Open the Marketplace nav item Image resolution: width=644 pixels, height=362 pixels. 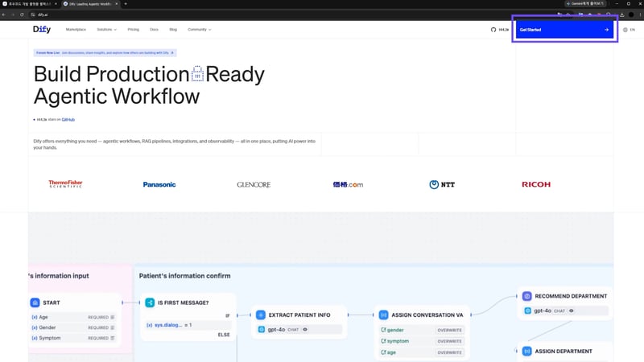[76, 30]
